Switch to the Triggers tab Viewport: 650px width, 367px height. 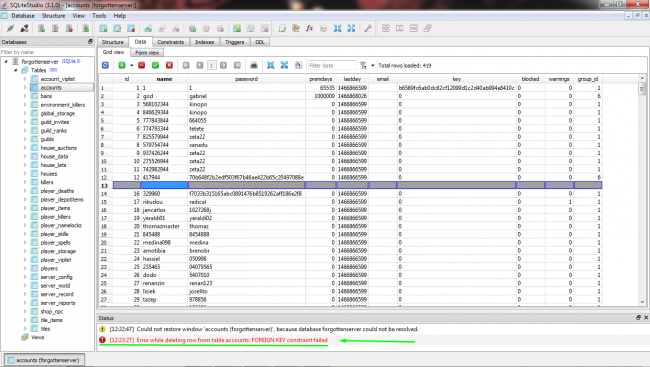point(235,42)
